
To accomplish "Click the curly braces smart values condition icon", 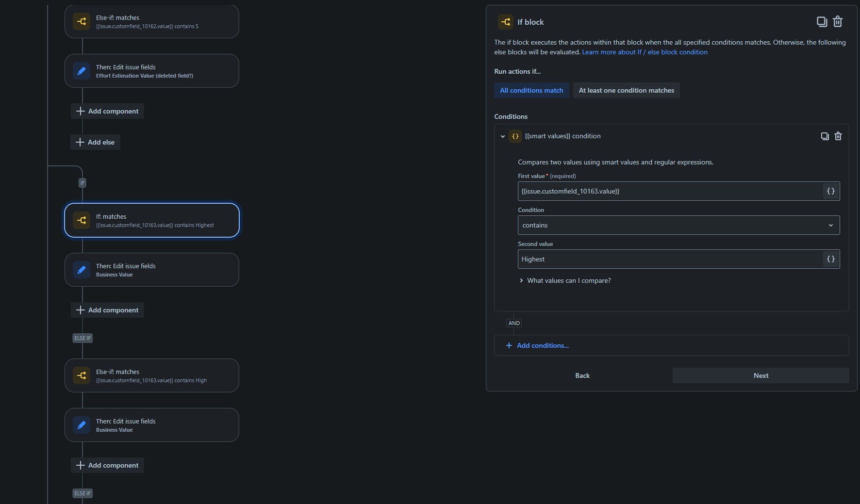I will 515,136.
